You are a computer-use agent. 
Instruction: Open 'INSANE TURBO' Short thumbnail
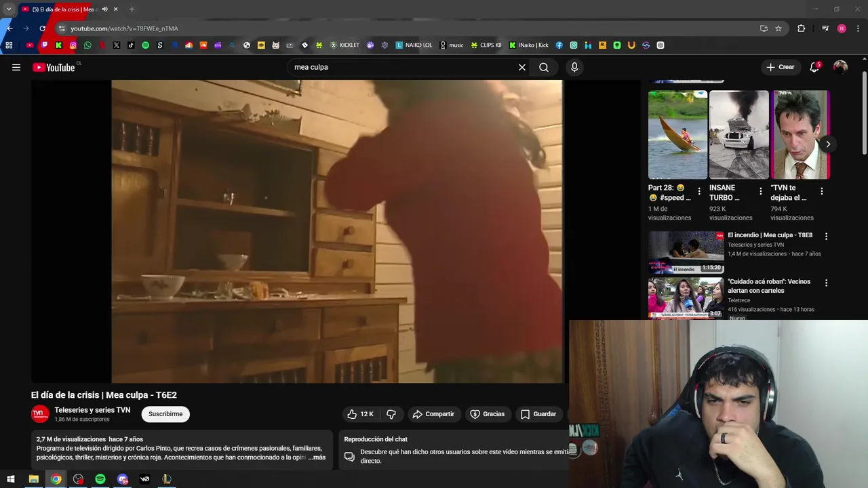738,135
